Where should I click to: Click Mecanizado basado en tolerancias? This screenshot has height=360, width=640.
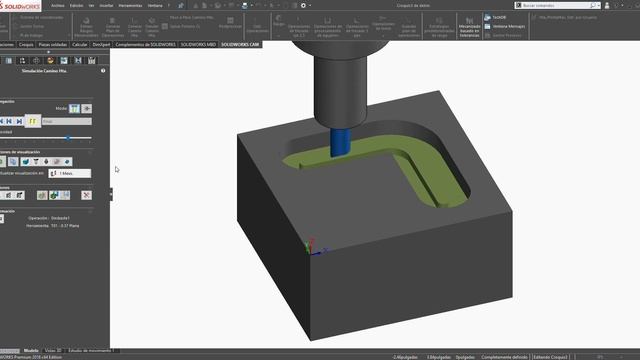tap(469, 27)
